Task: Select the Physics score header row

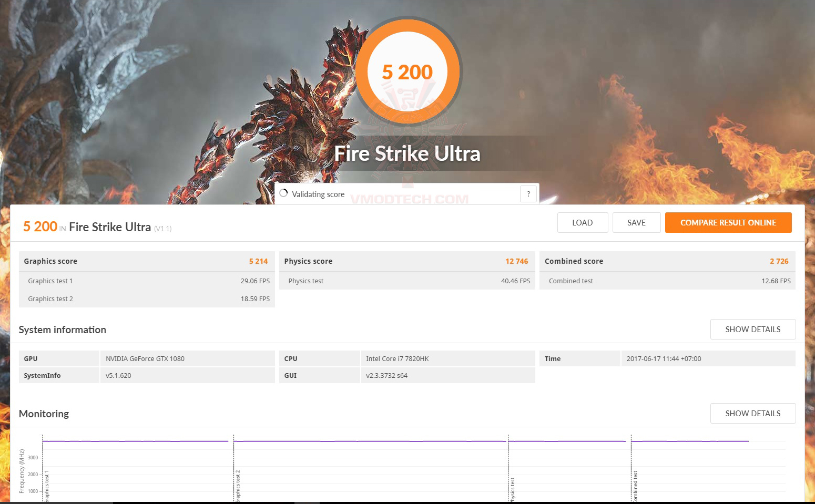Action: tap(406, 261)
